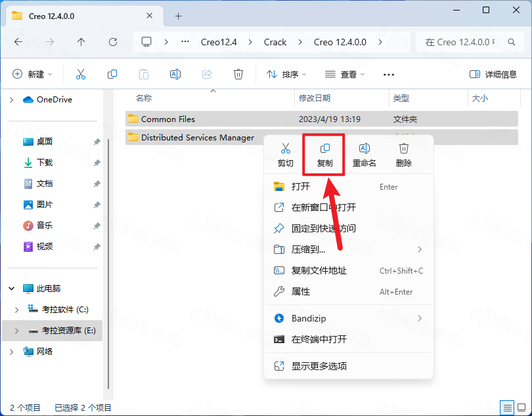Select 复制文件地址 in the context menu
532x416 pixels.
coord(349,270)
